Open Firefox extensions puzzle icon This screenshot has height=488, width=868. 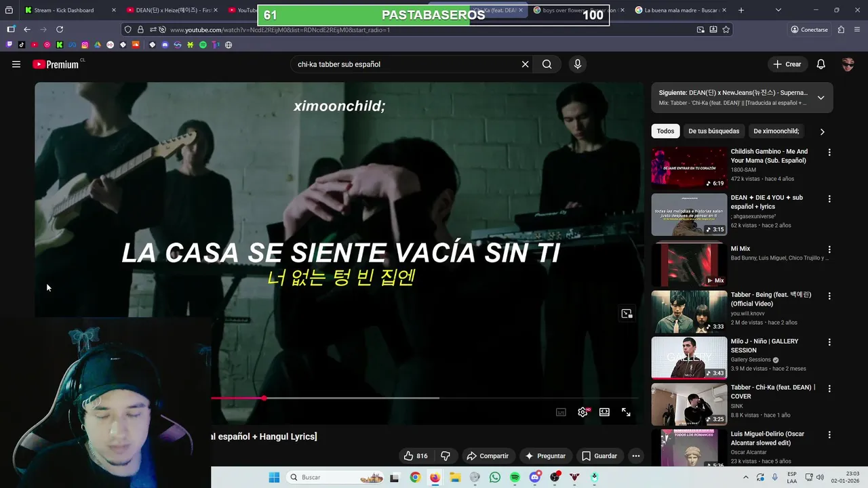coord(841,30)
